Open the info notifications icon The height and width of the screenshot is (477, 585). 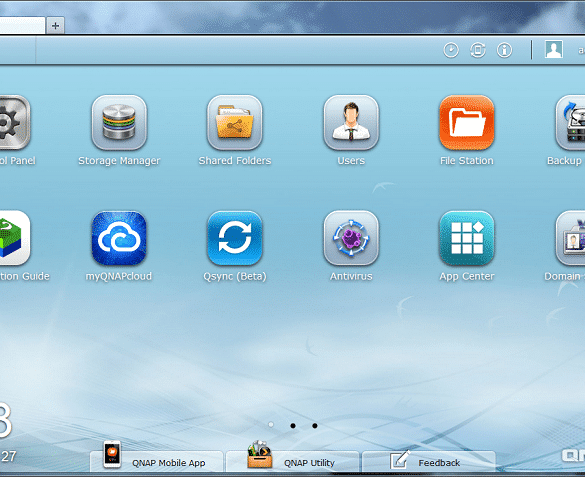point(504,50)
